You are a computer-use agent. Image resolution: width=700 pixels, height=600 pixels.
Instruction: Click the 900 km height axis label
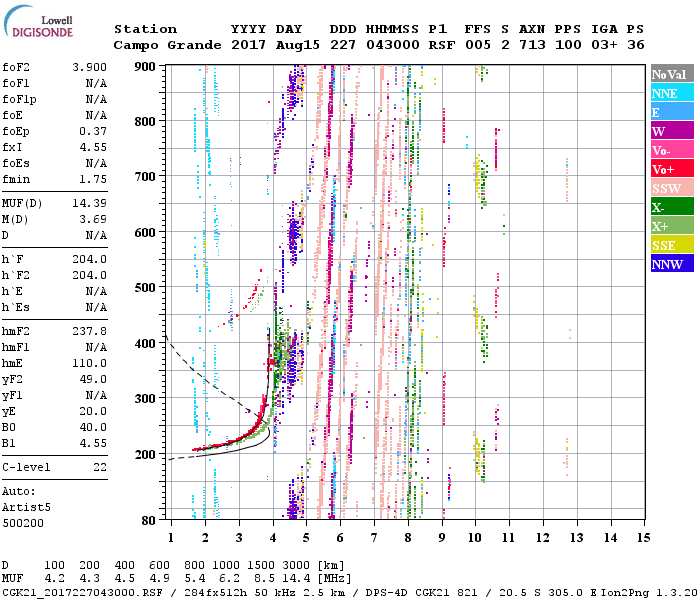(x=145, y=66)
